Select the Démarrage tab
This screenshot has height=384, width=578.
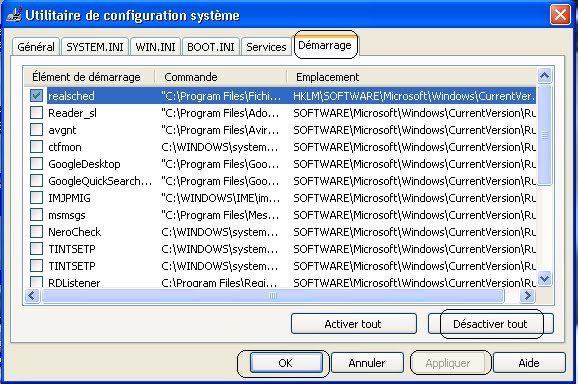coord(325,45)
